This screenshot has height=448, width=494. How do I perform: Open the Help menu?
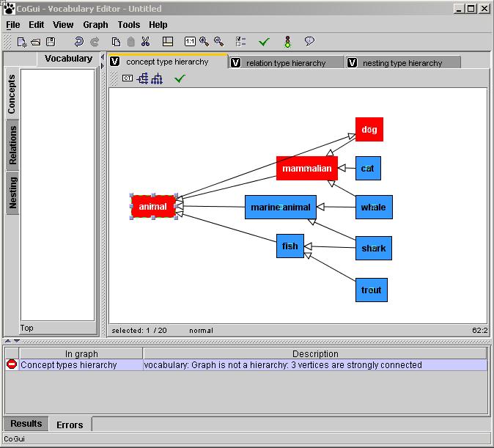[158, 25]
